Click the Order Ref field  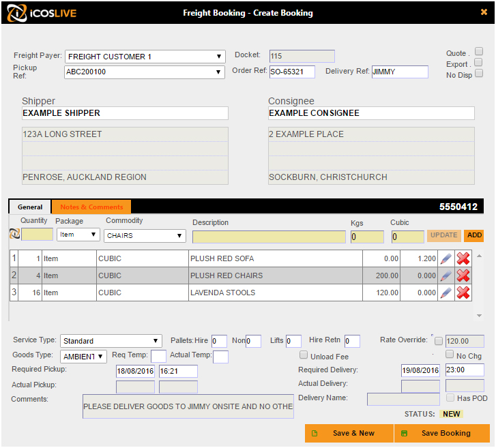[x=292, y=72]
